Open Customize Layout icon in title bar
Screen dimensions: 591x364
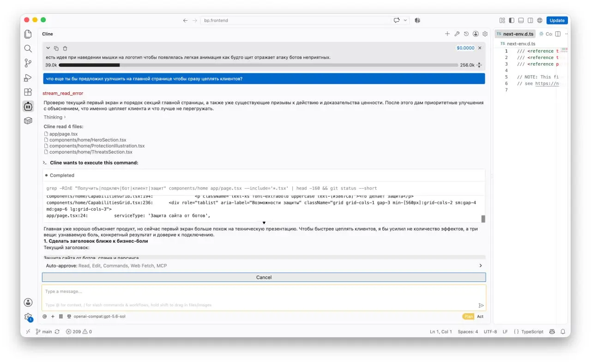point(502,20)
